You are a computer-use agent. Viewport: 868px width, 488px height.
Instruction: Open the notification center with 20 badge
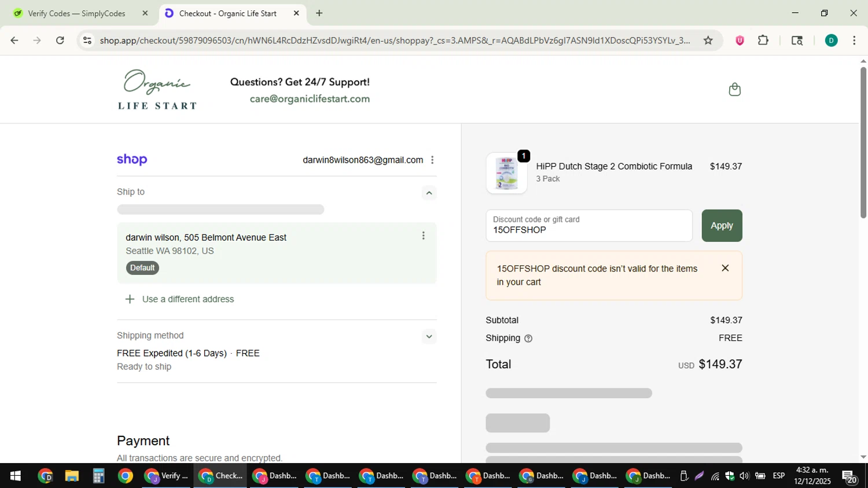[849, 476]
